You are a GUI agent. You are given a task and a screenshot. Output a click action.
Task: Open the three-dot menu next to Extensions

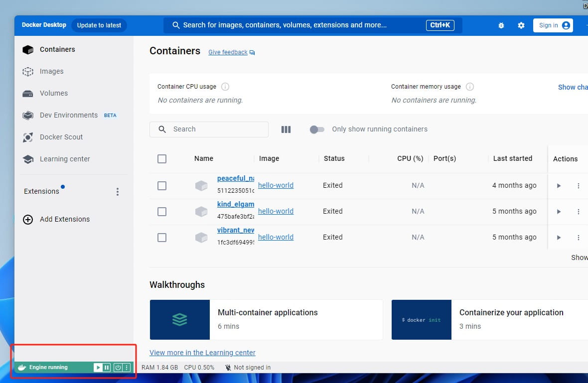tap(118, 192)
